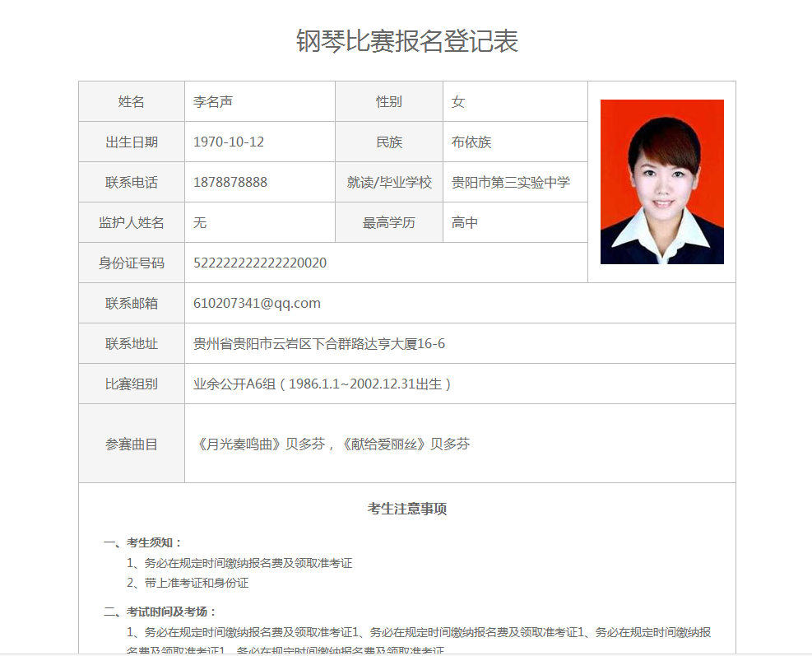Click the 联系地址 label cell
The width and height of the screenshot is (812, 656).
pyautogui.click(x=132, y=343)
